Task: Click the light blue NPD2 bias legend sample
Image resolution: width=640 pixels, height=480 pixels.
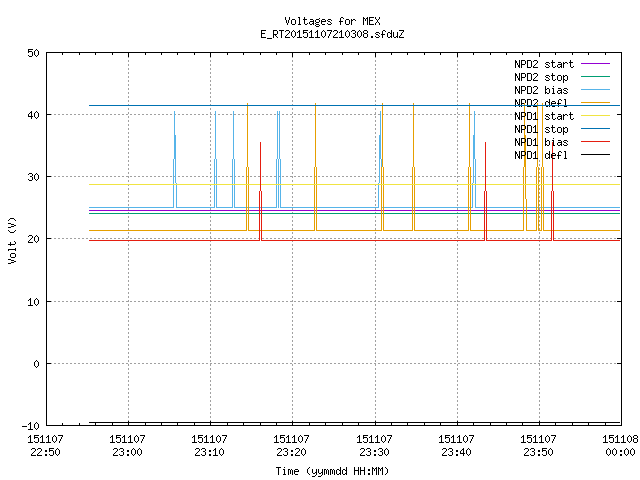Action: (x=595, y=90)
